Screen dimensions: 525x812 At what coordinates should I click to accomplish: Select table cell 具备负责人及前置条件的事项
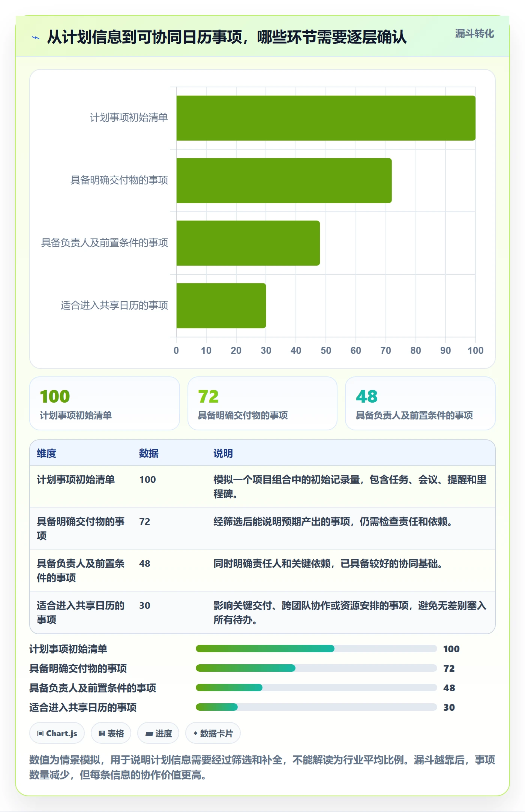[x=81, y=571]
